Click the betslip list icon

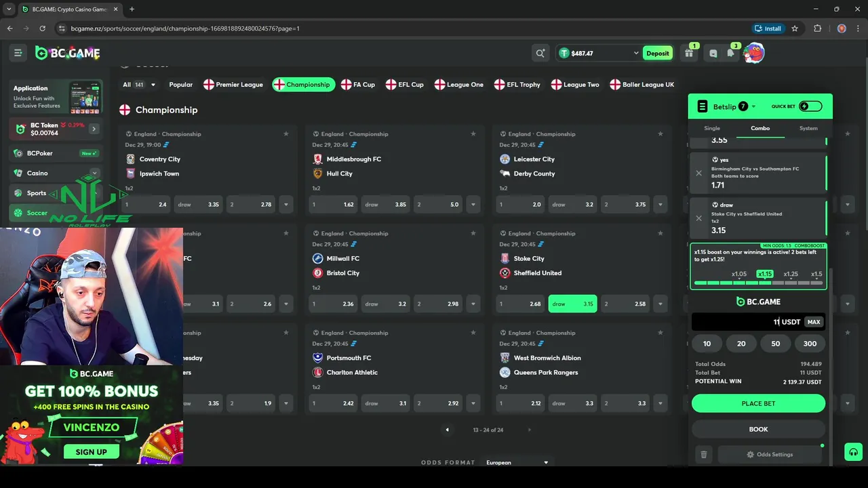coord(702,106)
